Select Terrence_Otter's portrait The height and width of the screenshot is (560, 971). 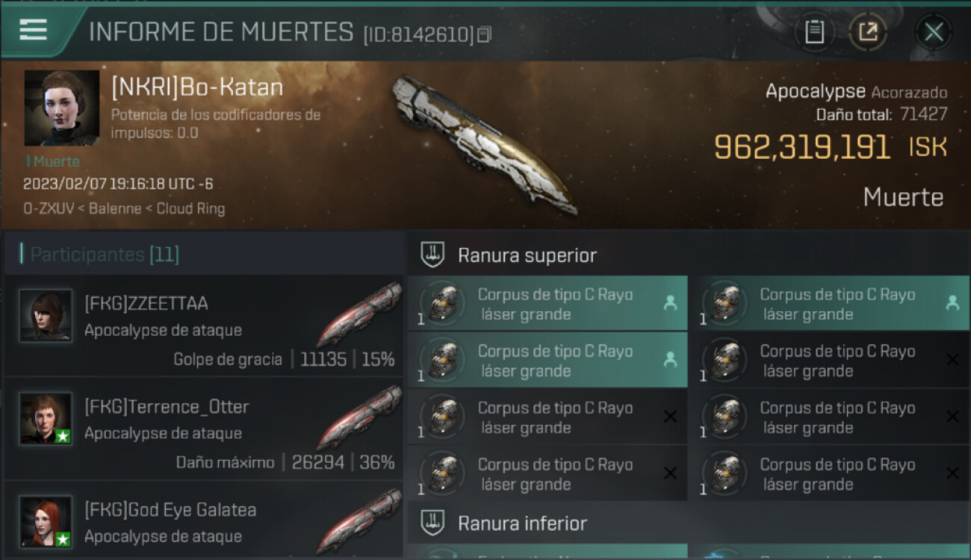click(46, 419)
